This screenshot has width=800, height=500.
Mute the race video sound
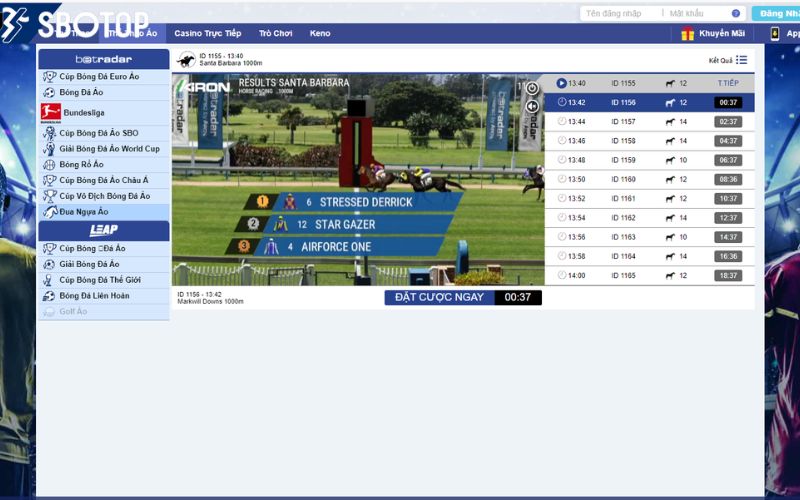532,106
